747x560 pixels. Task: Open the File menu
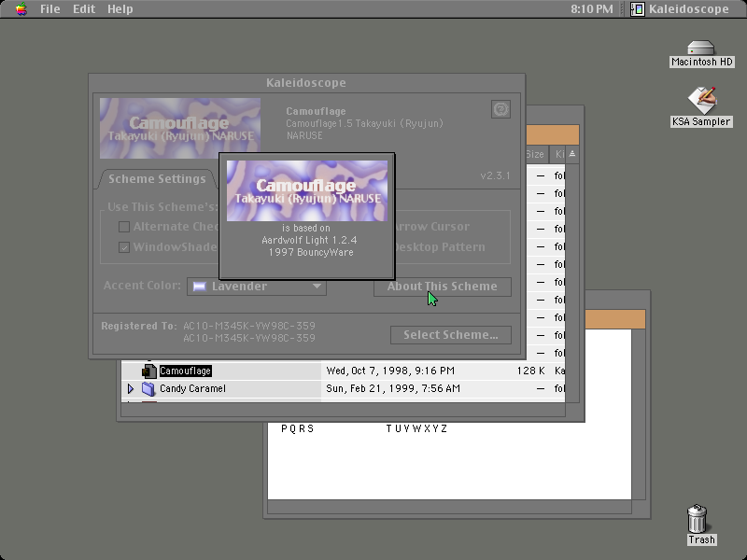click(x=50, y=9)
